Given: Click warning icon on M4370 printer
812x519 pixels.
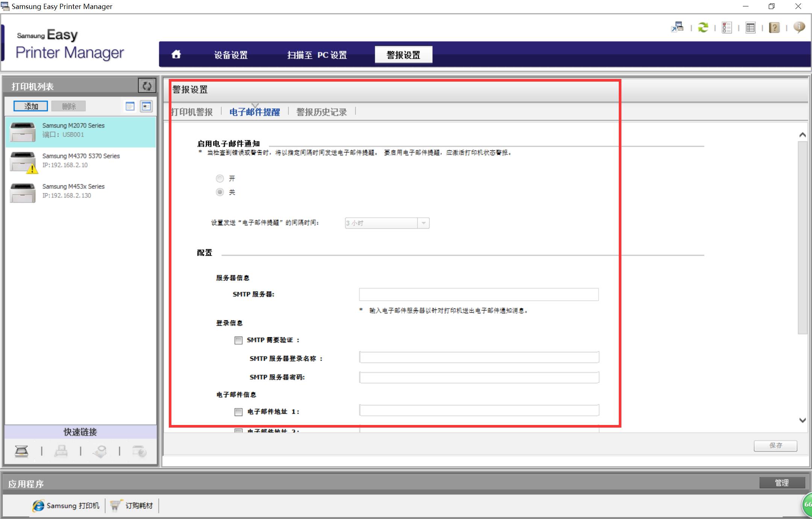Looking at the screenshot, I should click(x=32, y=169).
